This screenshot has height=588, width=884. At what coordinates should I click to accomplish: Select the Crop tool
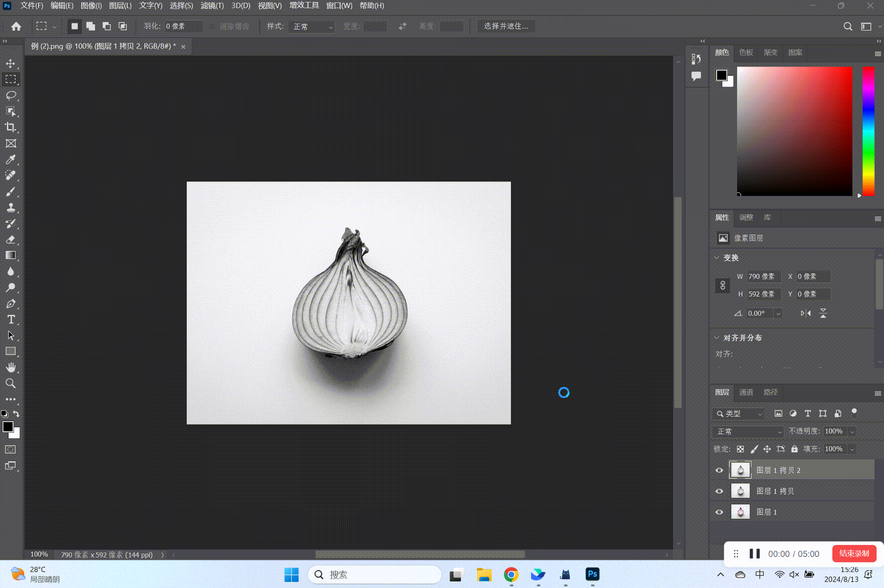tap(11, 127)
